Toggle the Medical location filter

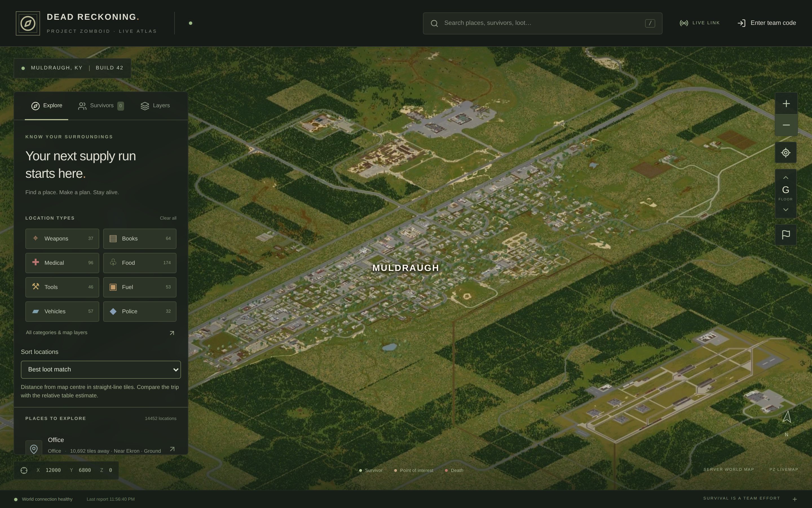pyautogui.click(x=62, y=263)
